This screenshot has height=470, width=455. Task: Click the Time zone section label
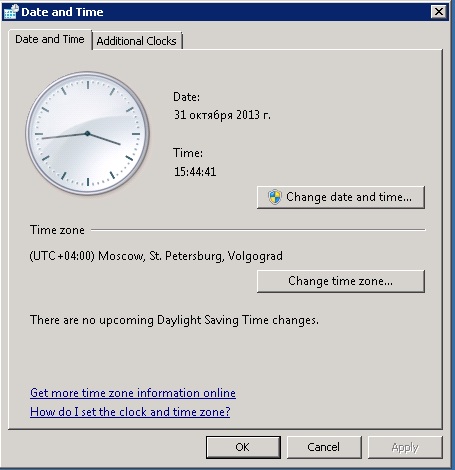click(57, 230)
